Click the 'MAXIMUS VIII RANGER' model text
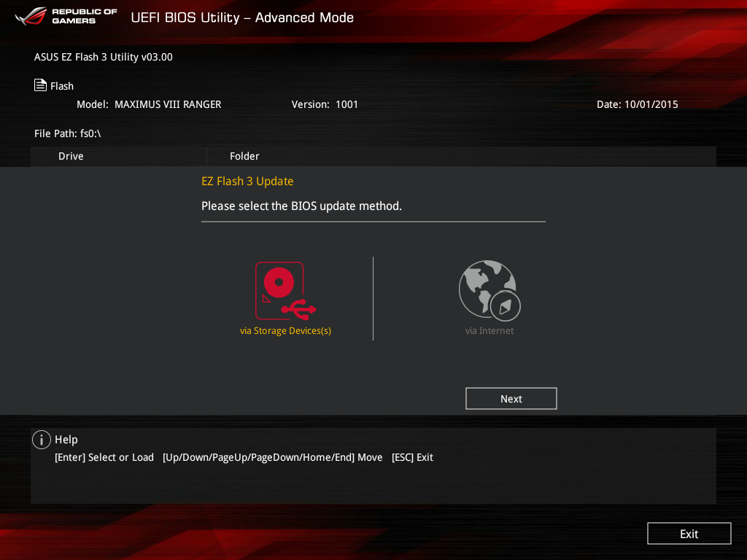This screenshot has height=560, width=747. pyautogui.click(x=168, y=104)
